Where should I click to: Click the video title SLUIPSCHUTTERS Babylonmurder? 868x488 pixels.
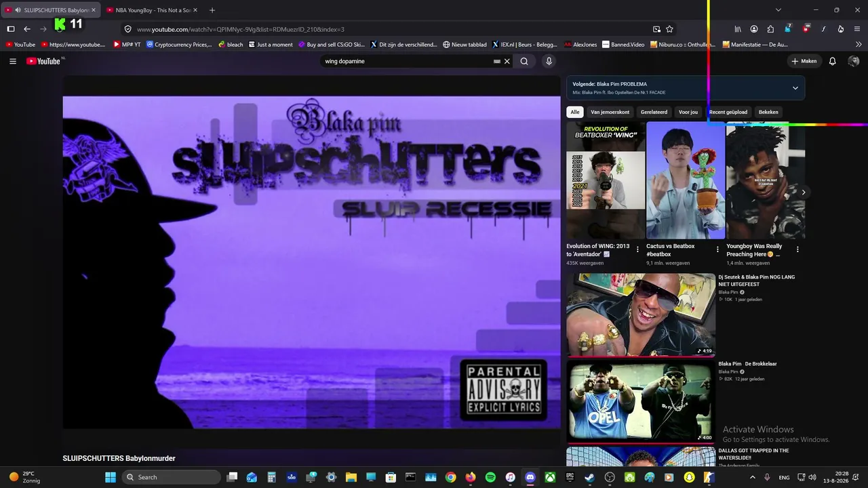pyautogui.click(x=119, y=458)
